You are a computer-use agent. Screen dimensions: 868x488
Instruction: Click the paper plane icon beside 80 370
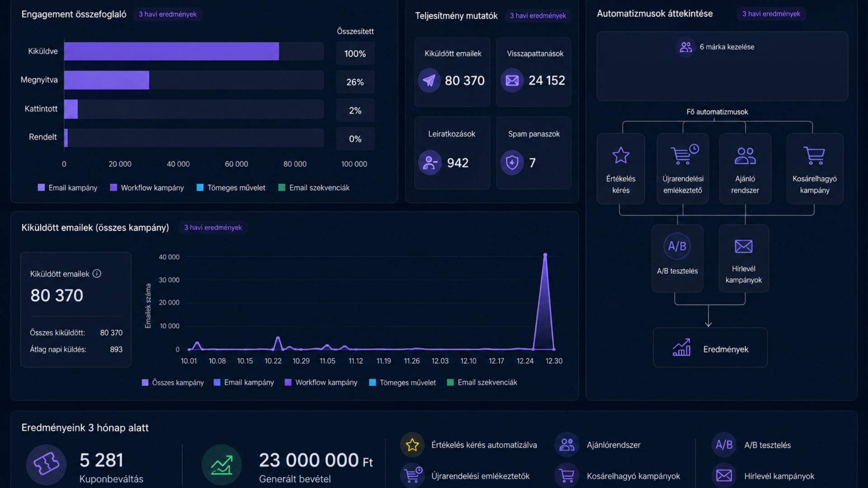click(429, 80)
